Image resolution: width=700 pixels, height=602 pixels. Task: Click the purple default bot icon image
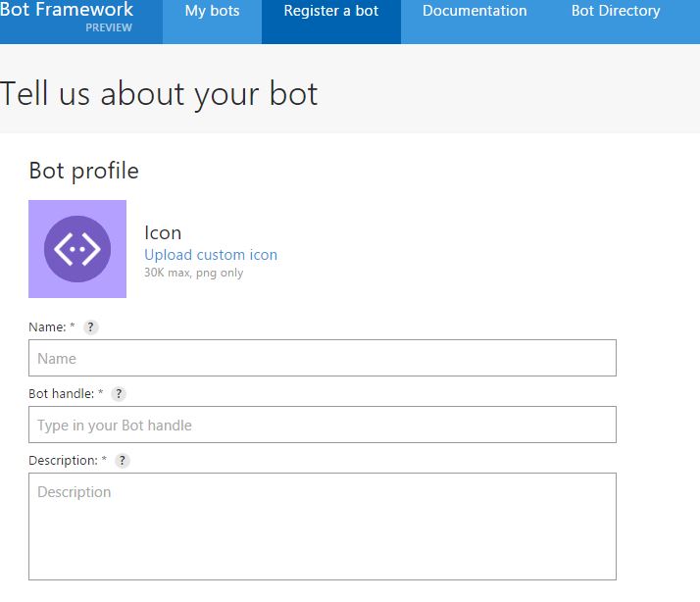pyautogui.click(x=77, y=249)
